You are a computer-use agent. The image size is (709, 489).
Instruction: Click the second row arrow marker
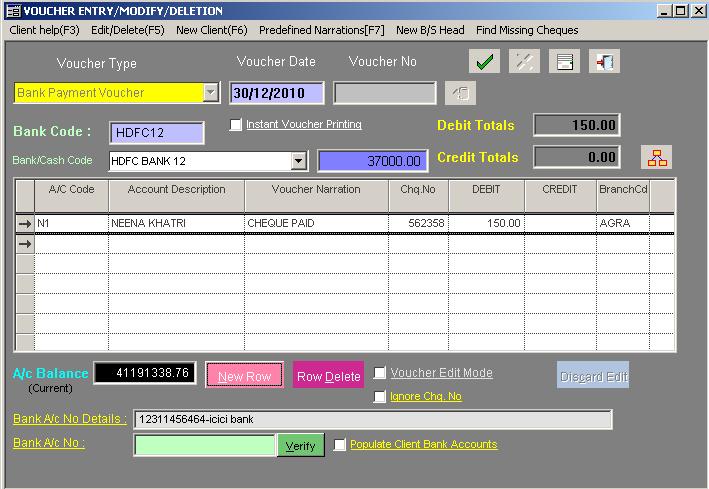click(24, 244)
